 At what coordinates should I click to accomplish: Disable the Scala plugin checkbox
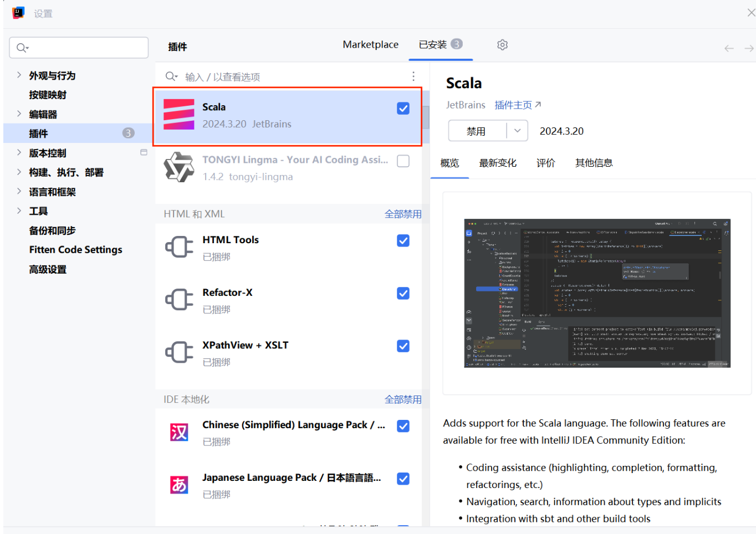coord(403,108)
